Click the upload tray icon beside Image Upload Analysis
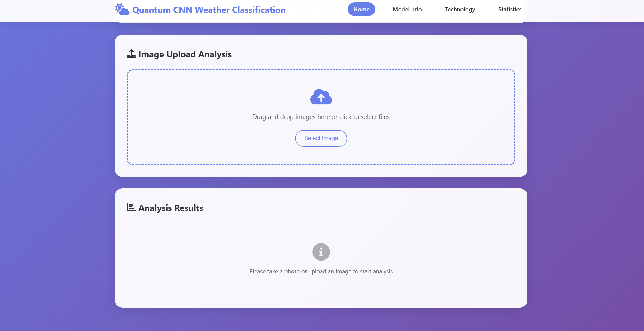Image resolution: width=644 pixels, height=331 pixels. click(131, 54)
